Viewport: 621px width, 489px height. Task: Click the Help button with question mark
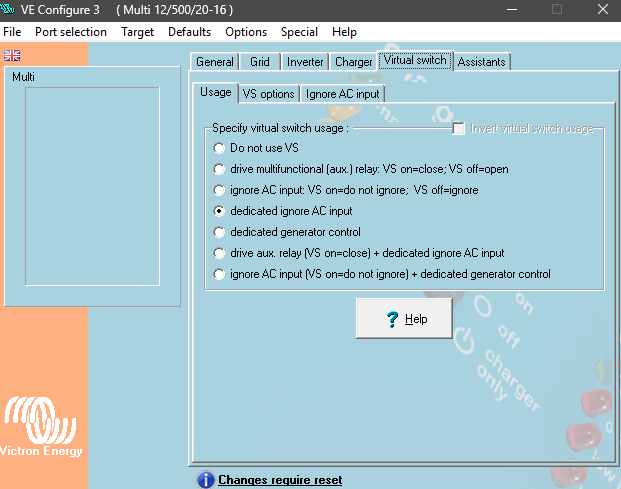pos(404,318)
